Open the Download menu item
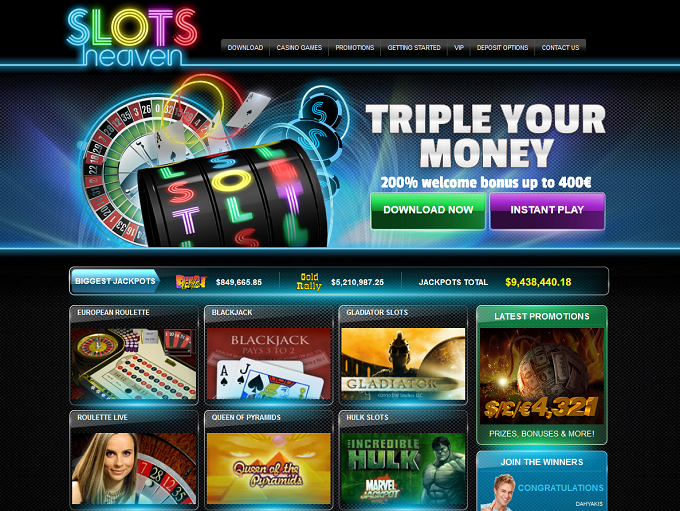This screenshot has width=680, height=511. pyautogui.click(x=245, y=48)
